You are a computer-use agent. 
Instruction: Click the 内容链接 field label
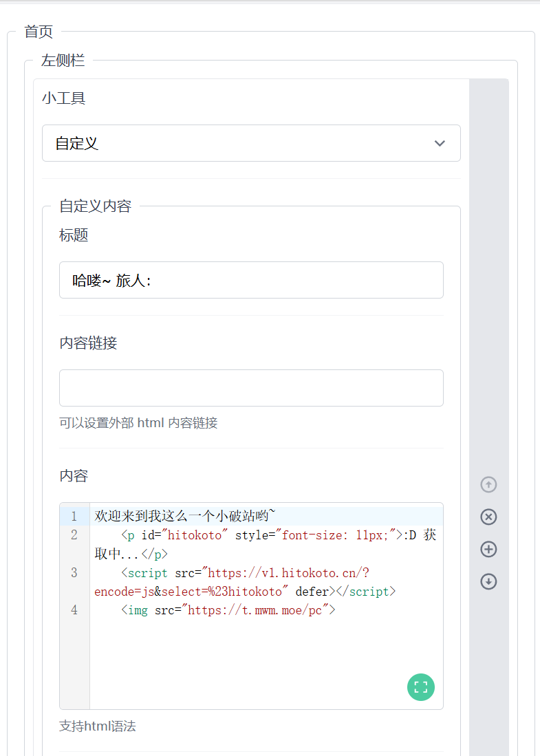tap(88, 343)
